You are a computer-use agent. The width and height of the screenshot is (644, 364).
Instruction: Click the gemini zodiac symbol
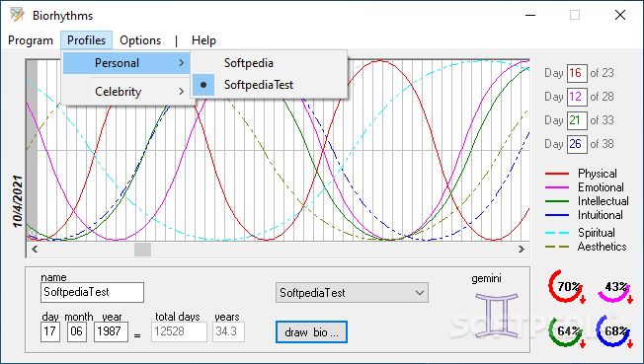(x=497, y=315)
